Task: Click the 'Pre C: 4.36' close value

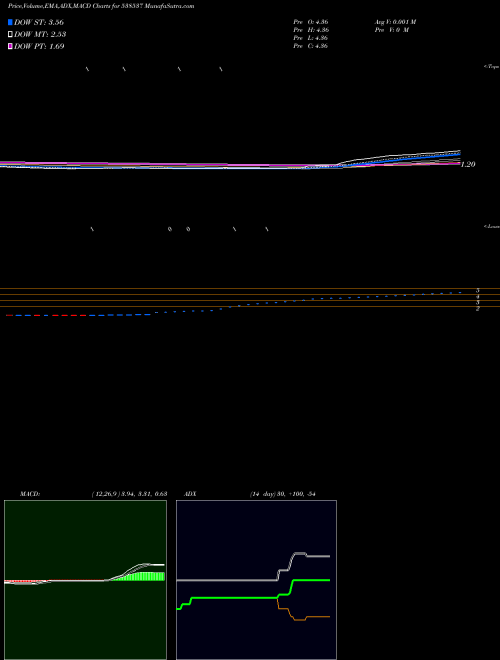Action: tap(311, 46)
